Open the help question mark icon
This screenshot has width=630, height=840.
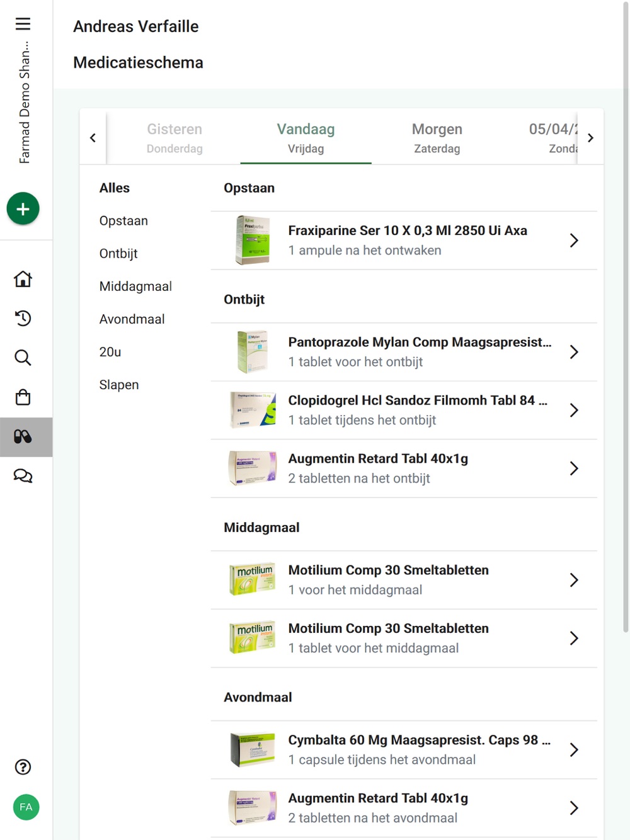click(x=23, y=767)
